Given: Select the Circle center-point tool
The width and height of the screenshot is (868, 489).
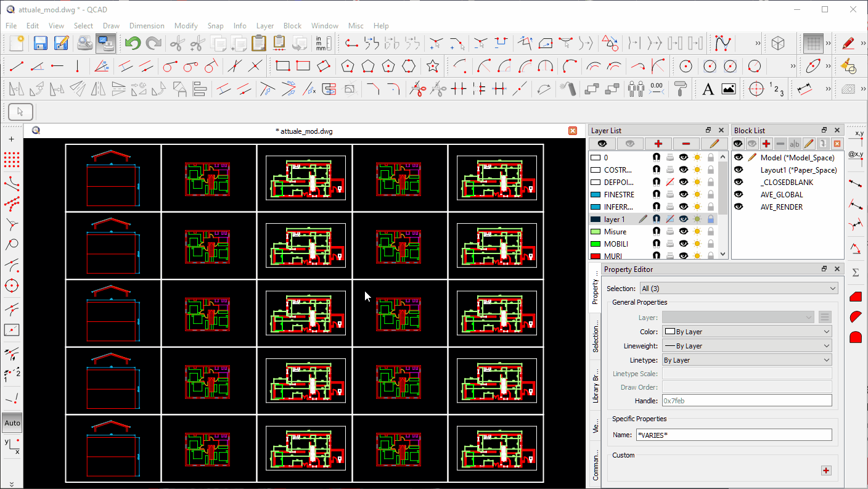Looking at the screenshot, I should point(686,66).
